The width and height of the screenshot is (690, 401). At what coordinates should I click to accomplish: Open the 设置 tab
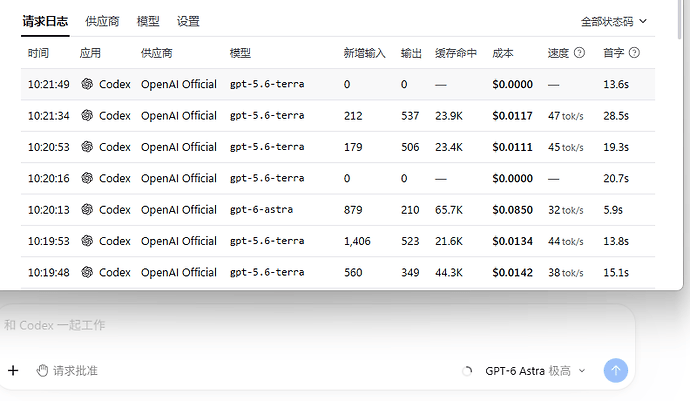[x=188, y=21]
